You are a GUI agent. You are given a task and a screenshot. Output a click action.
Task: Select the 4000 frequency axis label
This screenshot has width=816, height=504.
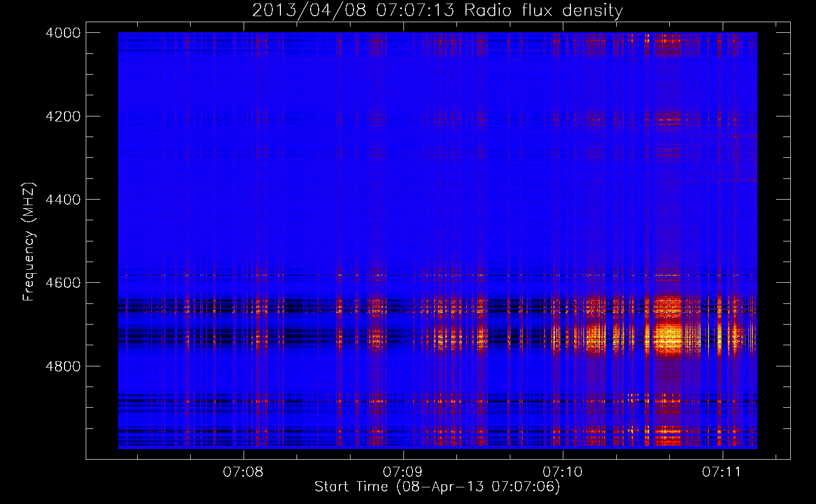(x=63, y=33)
